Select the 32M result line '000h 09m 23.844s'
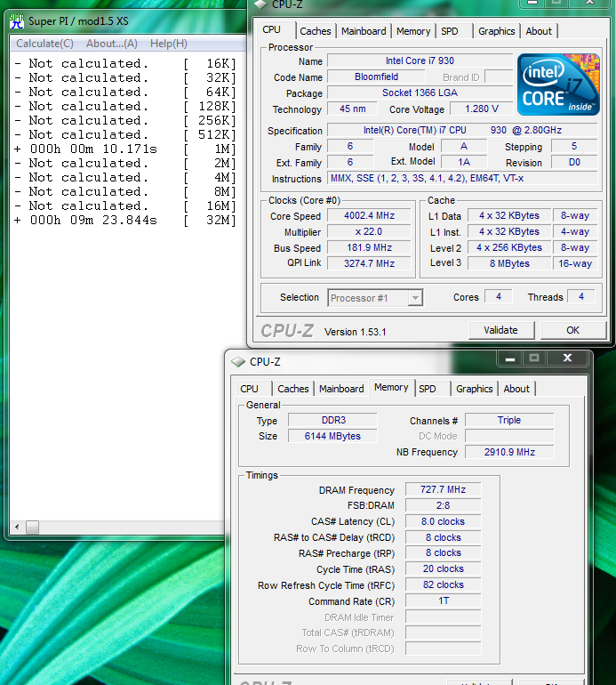The width and height of the screenshot is (616, 685). click(124, 221)
